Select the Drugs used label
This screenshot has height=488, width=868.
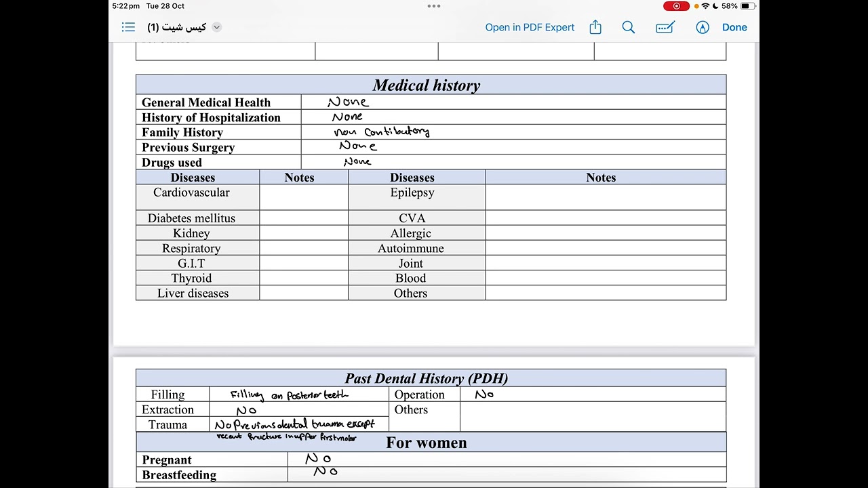[x=172, y=163]
